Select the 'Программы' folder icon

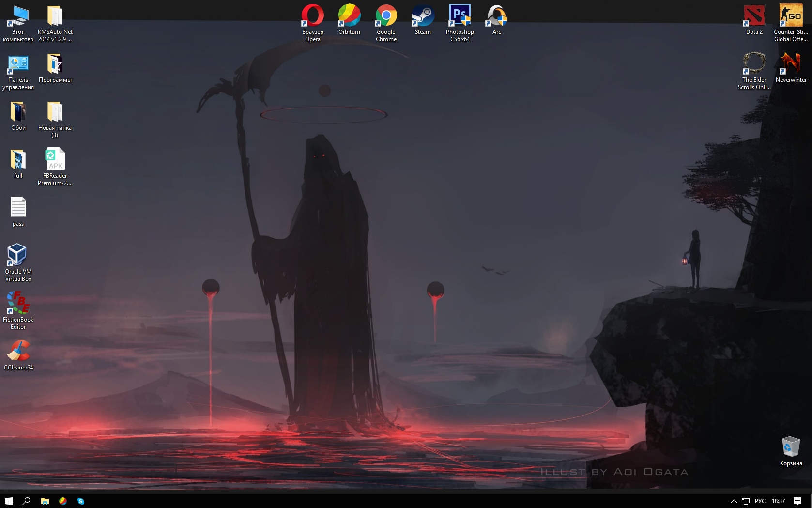click(55, 68)
